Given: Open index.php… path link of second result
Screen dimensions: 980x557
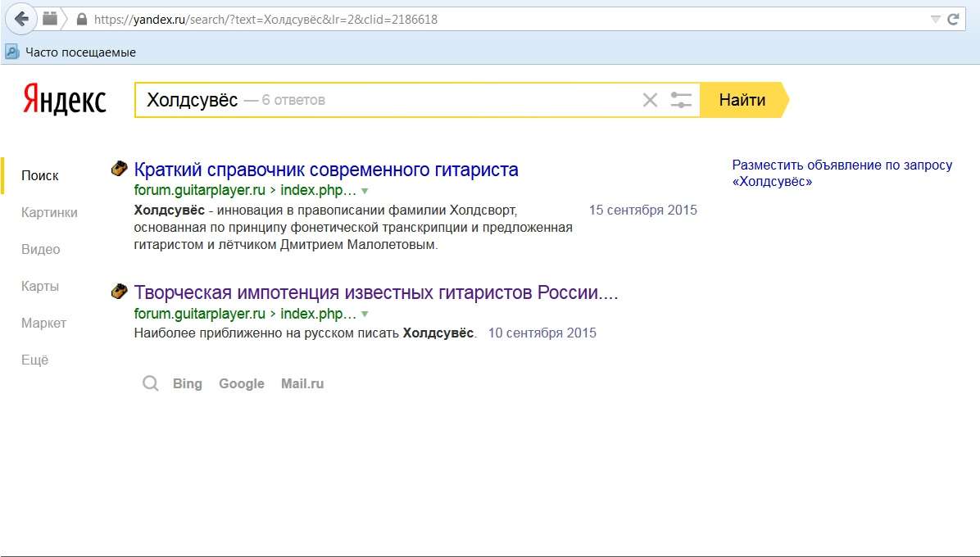Looking at the screenshot, I should [318, 314].
